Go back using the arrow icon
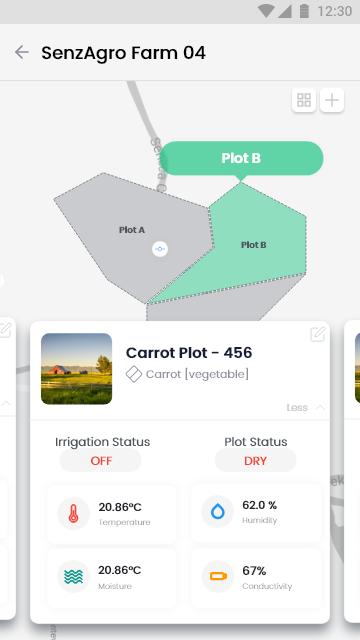 pos(21,52)
